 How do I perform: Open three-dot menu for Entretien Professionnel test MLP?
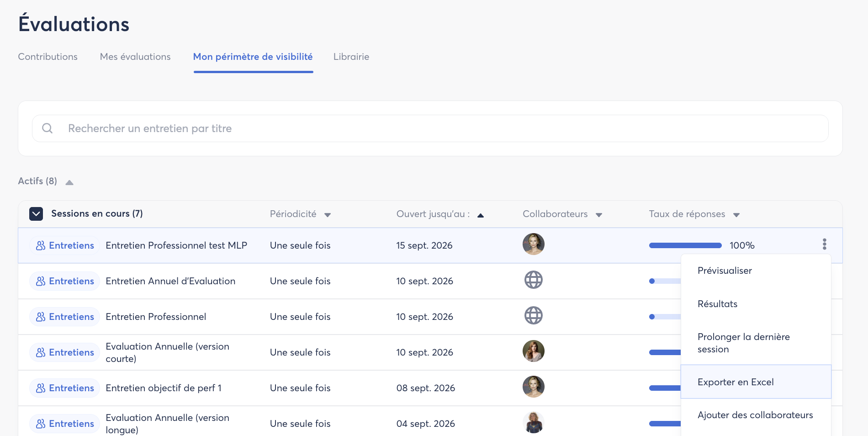coord(825,244)
